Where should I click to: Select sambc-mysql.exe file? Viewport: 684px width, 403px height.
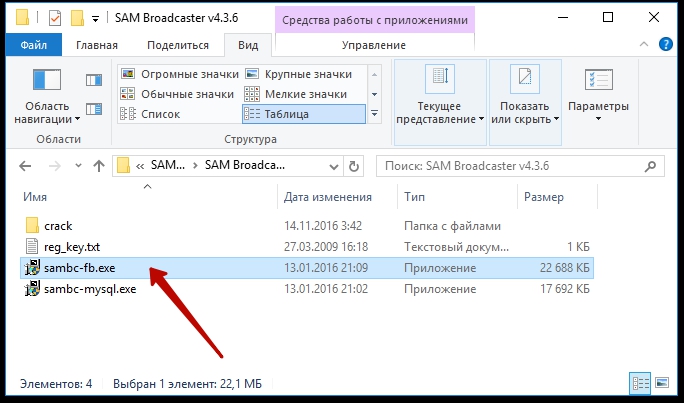click(x=90, y=289)
